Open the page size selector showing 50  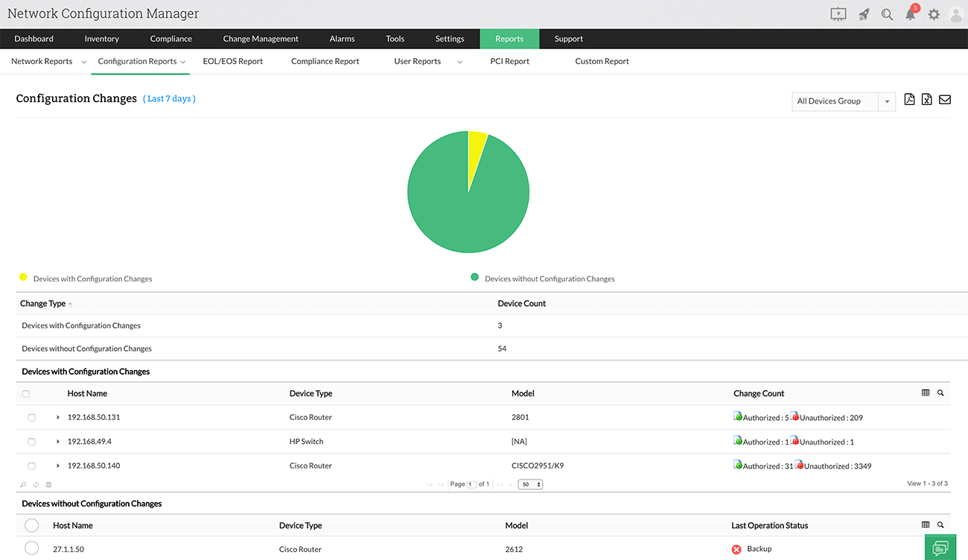pos(529,484)
